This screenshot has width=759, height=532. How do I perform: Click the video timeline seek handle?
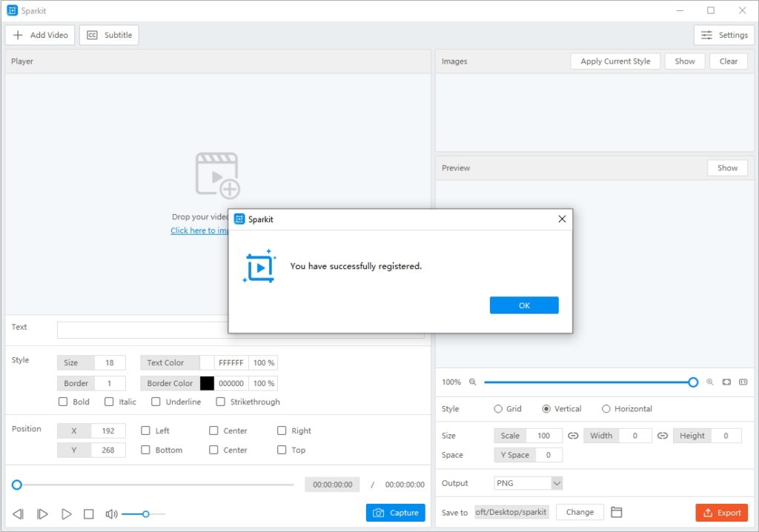pos(17,485)
